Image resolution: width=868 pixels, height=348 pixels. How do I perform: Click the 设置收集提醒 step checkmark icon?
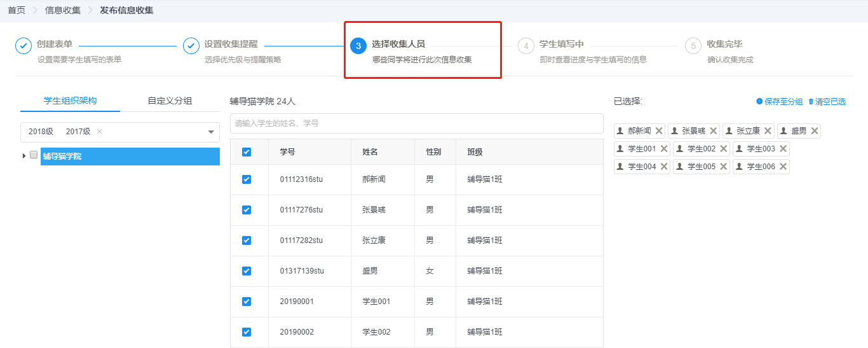coord(191,46)
